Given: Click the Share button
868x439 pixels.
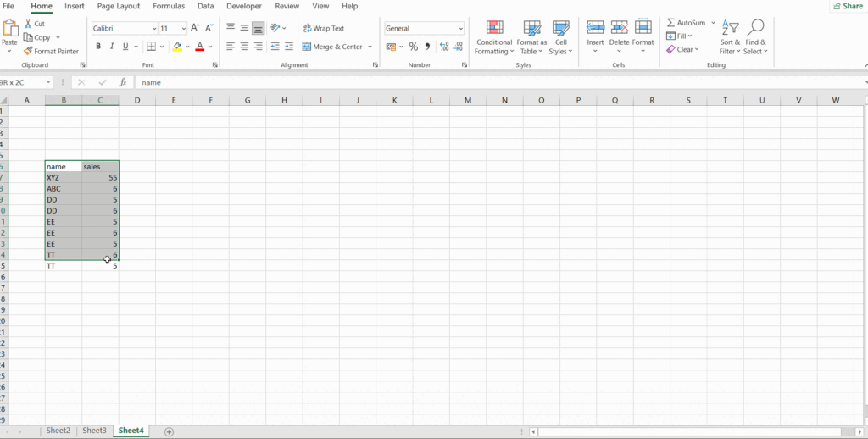Looking at the screenshot, I should click(x=847, y=6).
